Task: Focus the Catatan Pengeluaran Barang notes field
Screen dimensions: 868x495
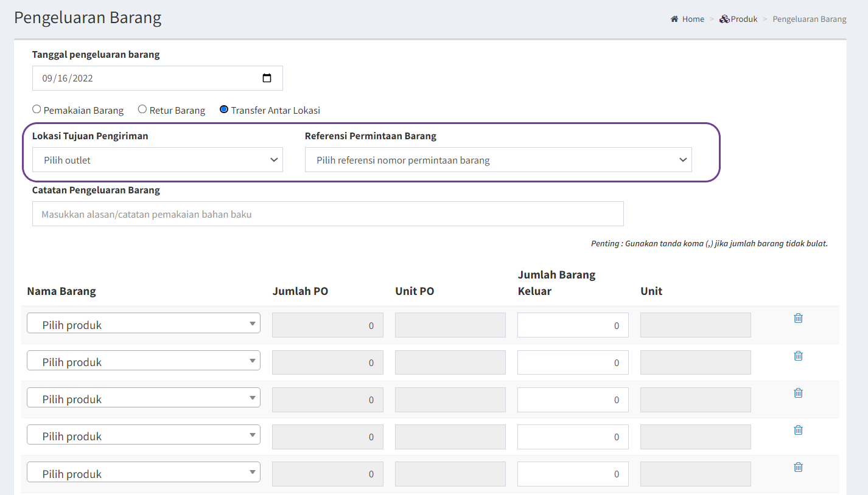Action: tap(328, 214)
